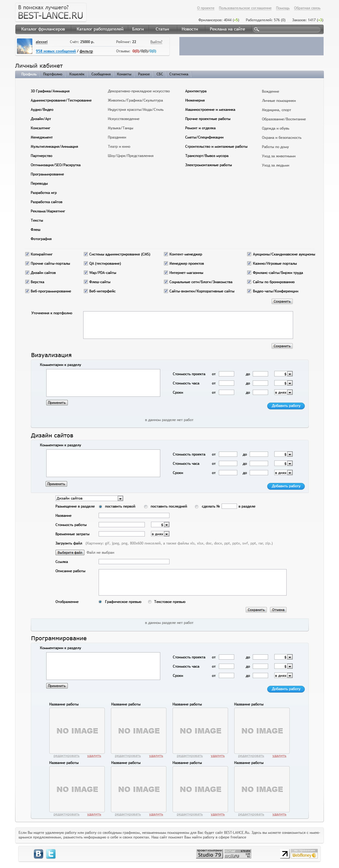Uncheck Казино/Игровые порталы checkbox
Screen dimensions: 339x868
[x=249, y=263]
